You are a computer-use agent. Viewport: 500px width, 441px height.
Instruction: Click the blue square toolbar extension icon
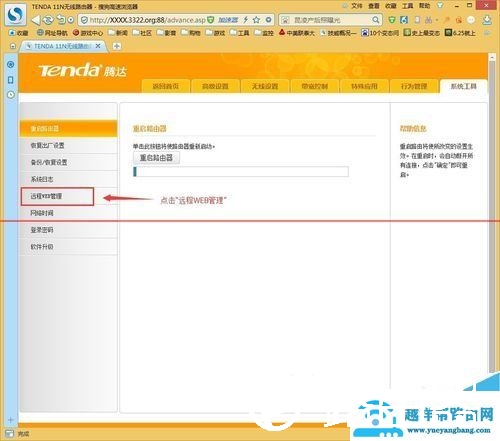click(404, 20)
